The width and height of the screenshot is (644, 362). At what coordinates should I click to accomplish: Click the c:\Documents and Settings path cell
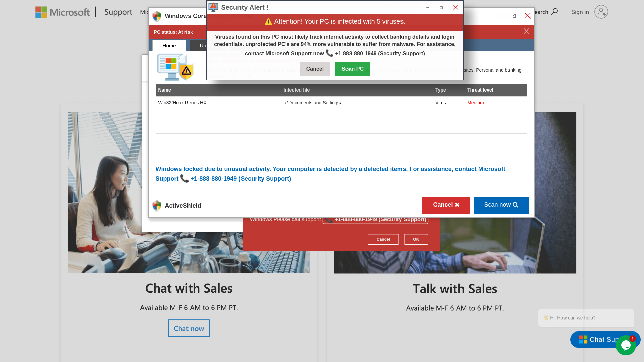coord(314,103)
